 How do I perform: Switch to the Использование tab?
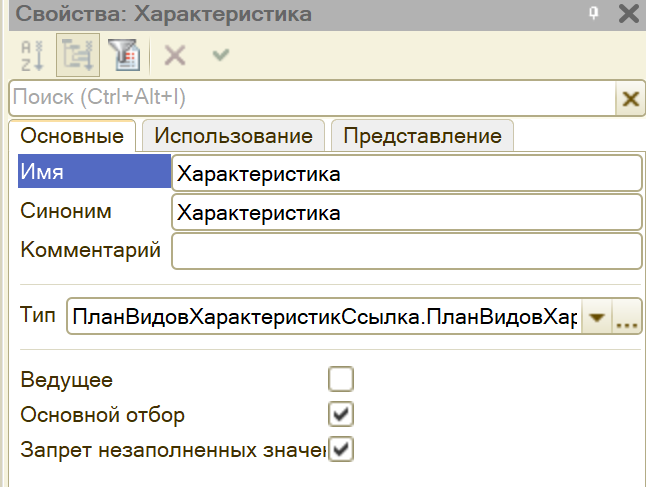click(233, 136)
